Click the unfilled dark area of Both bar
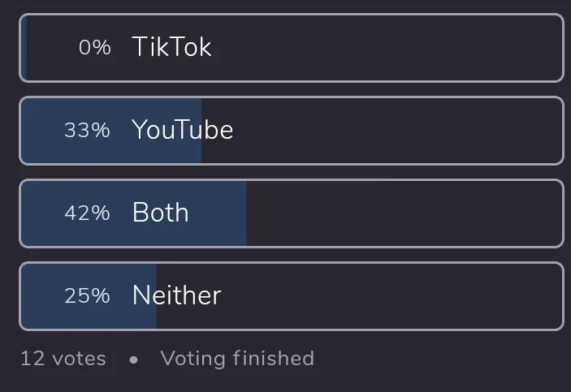The image size is (571, 392). [404, 213]
